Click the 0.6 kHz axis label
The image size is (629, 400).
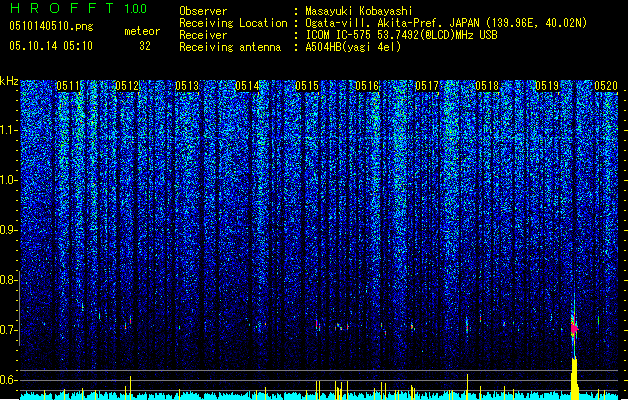pyautogui.click(x=9, y=380)
